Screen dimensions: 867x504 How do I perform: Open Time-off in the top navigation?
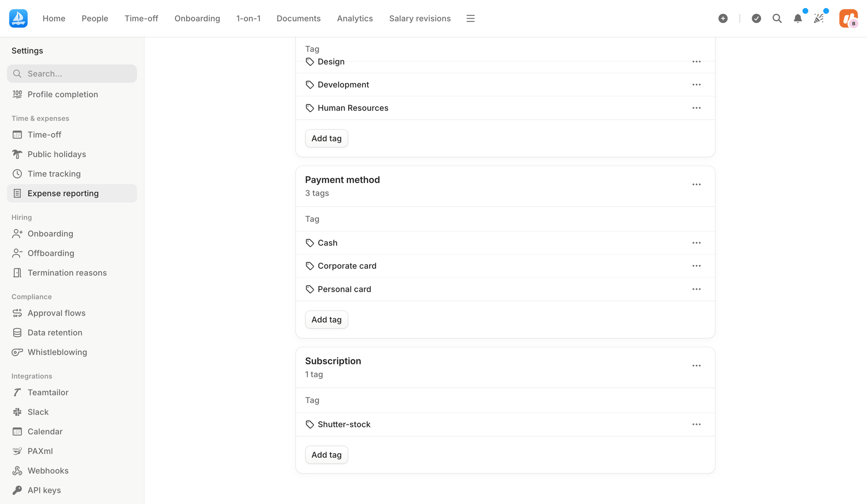(141, 18)
